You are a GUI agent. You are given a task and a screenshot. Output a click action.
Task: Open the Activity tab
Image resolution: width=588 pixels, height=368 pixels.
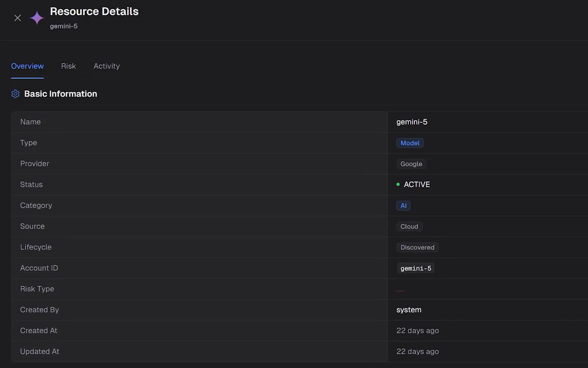click(x=107, y=66)
